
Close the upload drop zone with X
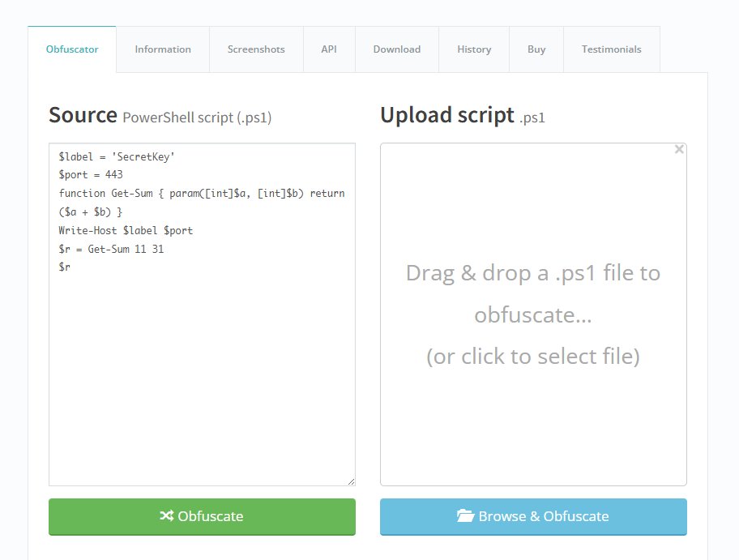coord(679,149)
